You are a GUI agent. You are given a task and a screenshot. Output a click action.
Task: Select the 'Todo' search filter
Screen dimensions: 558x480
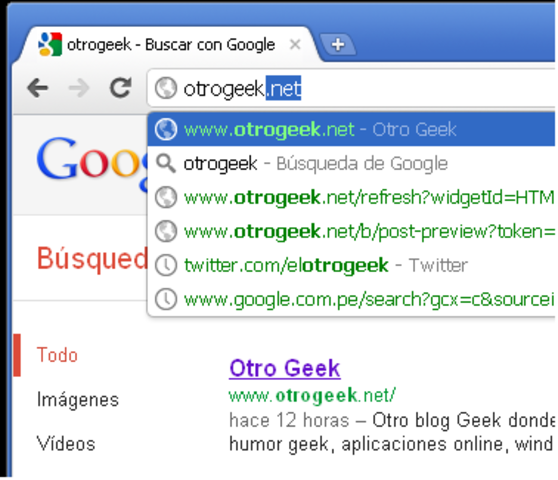coord(57,355)
